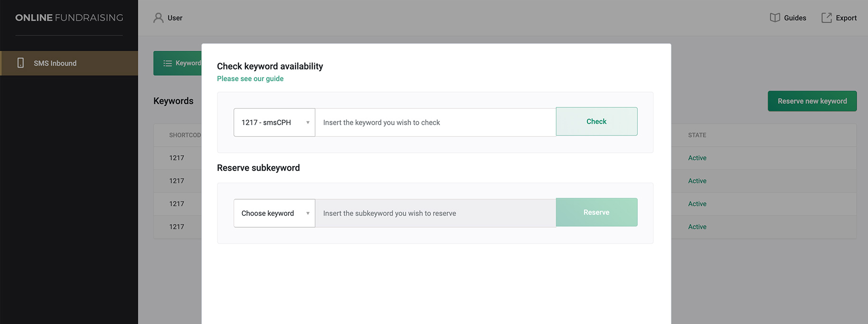Click shortcode 1217 in last table row
868x324 pixels.
pos(177,227)
